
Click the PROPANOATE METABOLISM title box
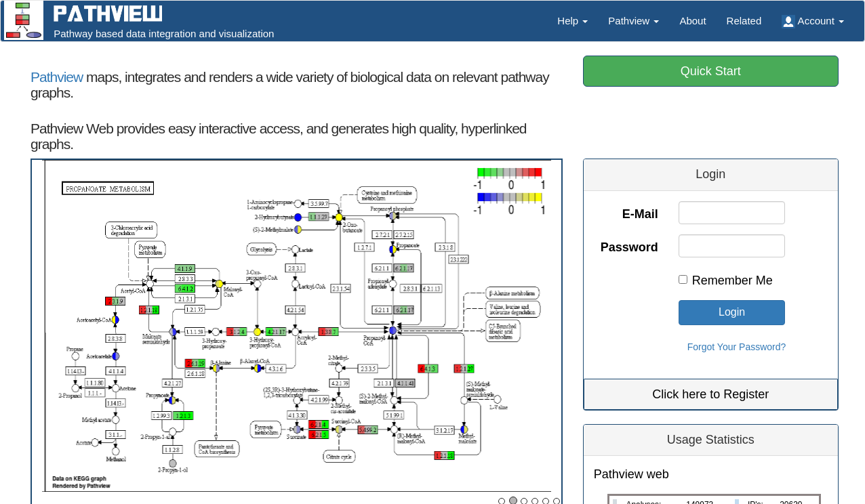(108, 188)
